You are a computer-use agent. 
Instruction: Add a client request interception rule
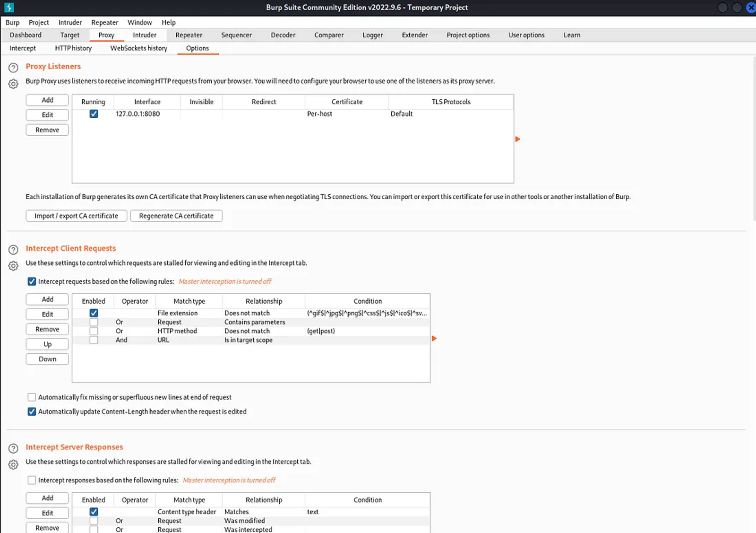pyautogui.click(x=47, y=299)
